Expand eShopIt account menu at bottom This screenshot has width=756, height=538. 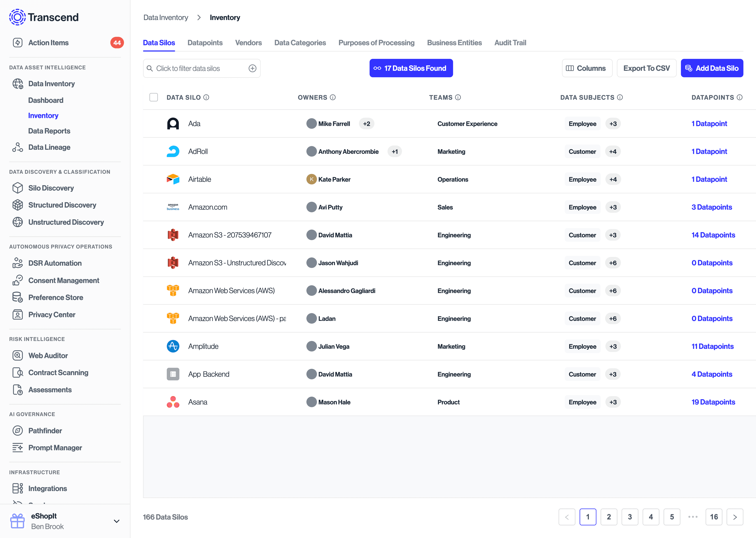pos(116,521)
